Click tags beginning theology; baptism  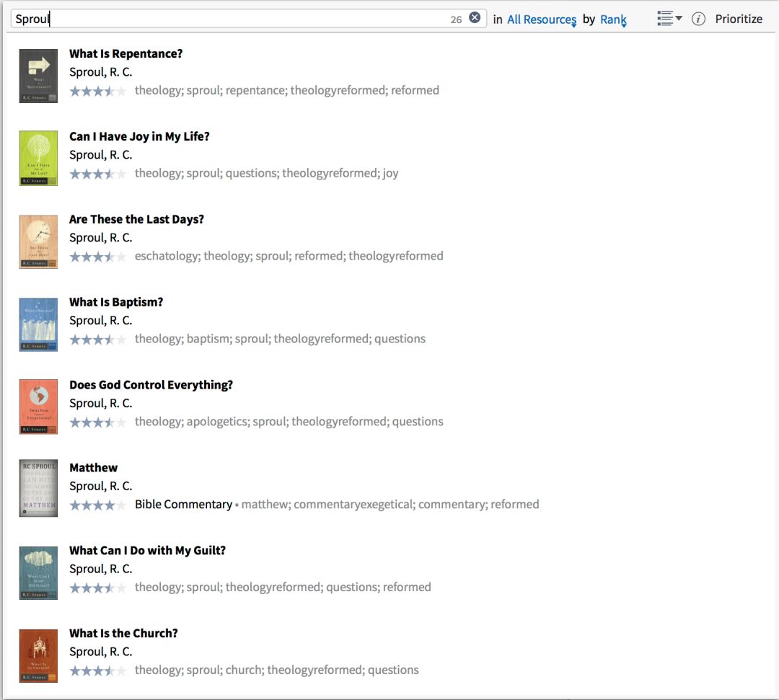(280, 339)
